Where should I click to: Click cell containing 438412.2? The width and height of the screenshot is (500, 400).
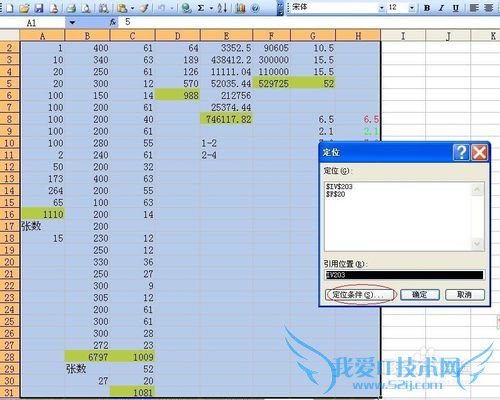coord(227,60)
